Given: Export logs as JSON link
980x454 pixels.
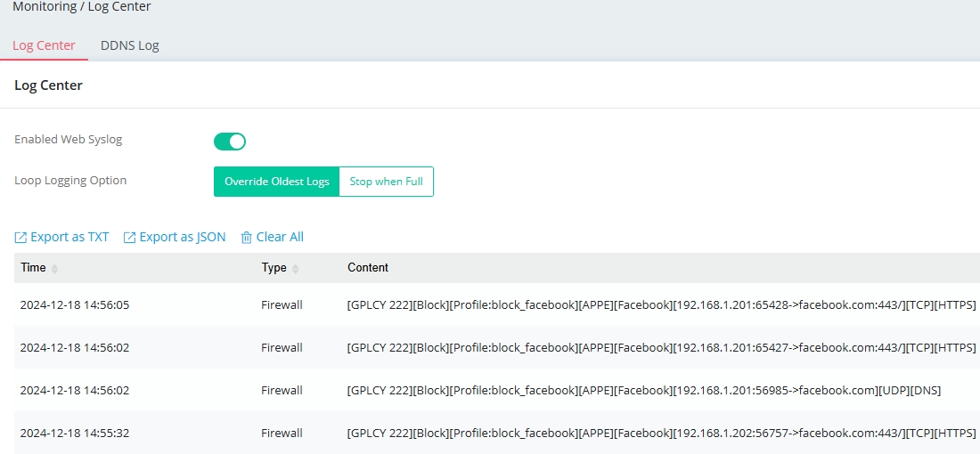Looking at the screenshot, I should 183,238.
